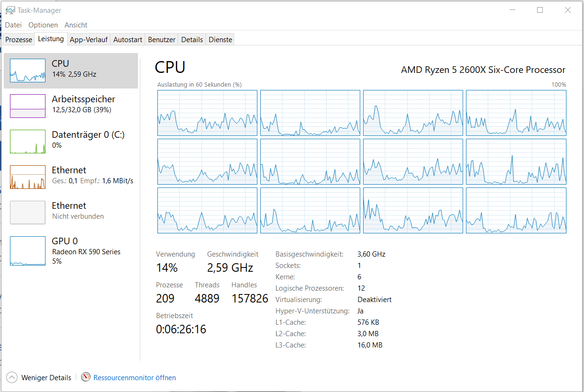Switch to the App-Verlauf tab
Image resolution: width=584 pixels, height=392 pixels.
(89, 40)
